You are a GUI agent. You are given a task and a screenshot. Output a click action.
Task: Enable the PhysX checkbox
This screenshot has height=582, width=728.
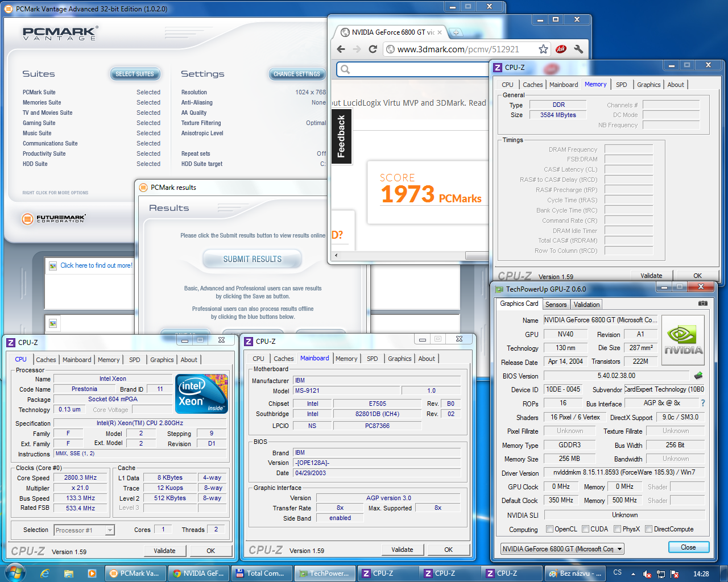click(x=617, y=529)
